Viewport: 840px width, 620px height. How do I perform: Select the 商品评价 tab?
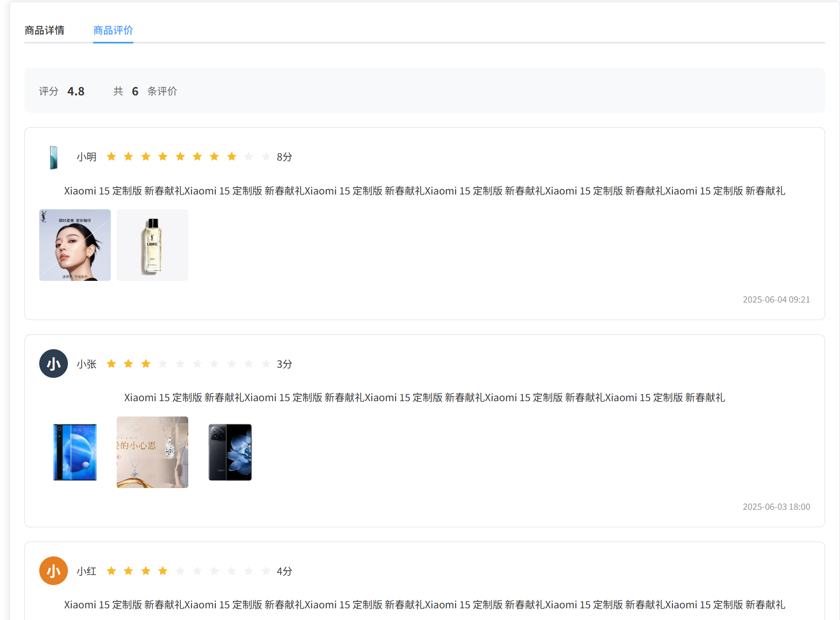pyautogui.click(x=113, y=30)
